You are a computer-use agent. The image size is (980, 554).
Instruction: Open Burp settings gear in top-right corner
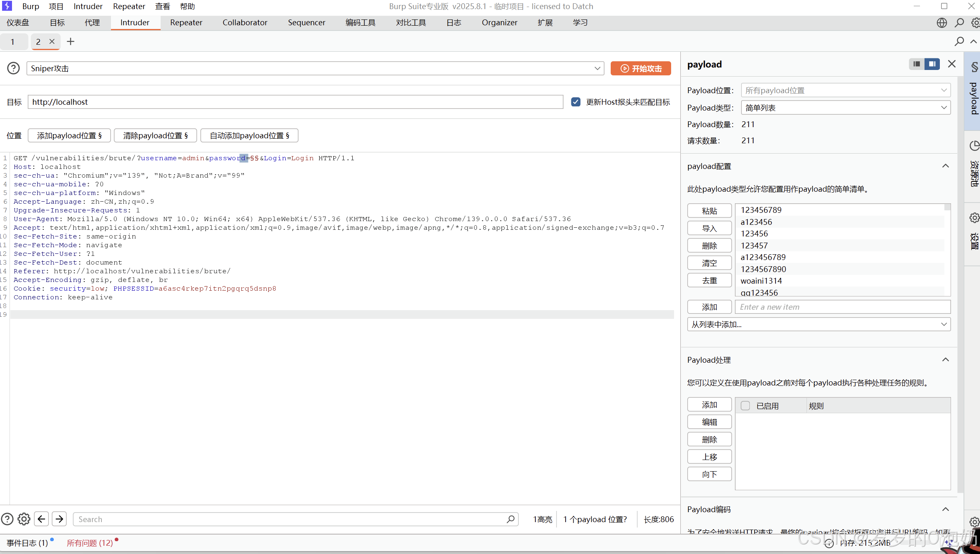point(975,23)
